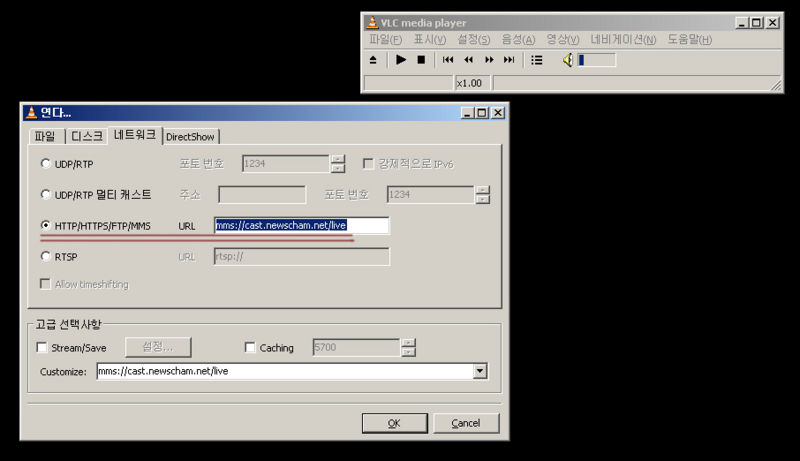Click the rtsp:// URL input field

[x=302, y=257]
